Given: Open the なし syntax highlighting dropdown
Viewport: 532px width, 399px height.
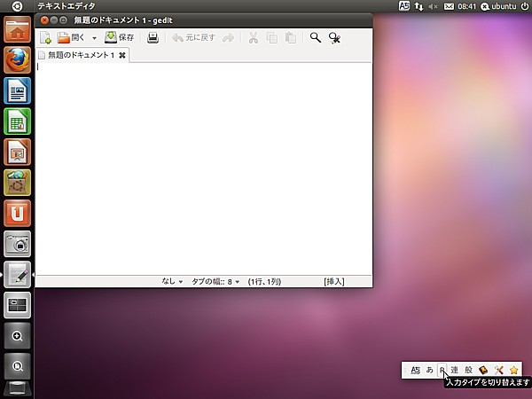Looking at the screenshot, I should 171,281.
